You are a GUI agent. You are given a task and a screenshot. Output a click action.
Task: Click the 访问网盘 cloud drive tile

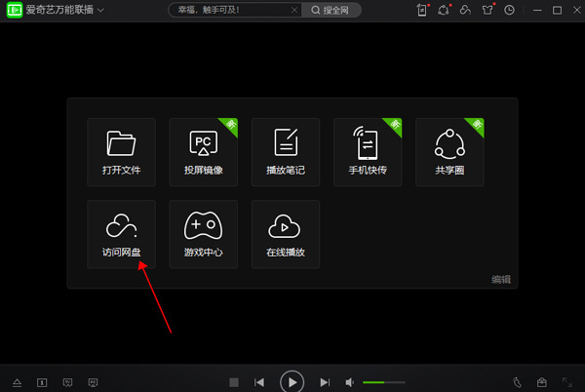pos(121,234)
